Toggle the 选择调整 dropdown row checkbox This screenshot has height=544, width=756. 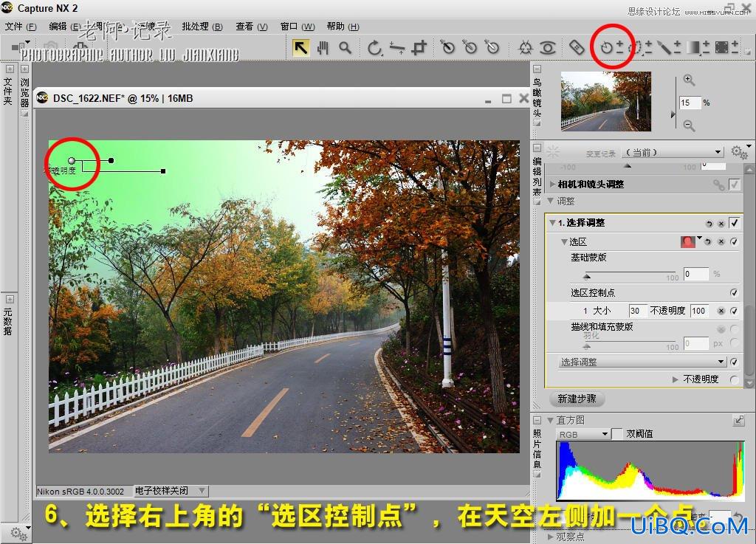[x=734, y=362]
